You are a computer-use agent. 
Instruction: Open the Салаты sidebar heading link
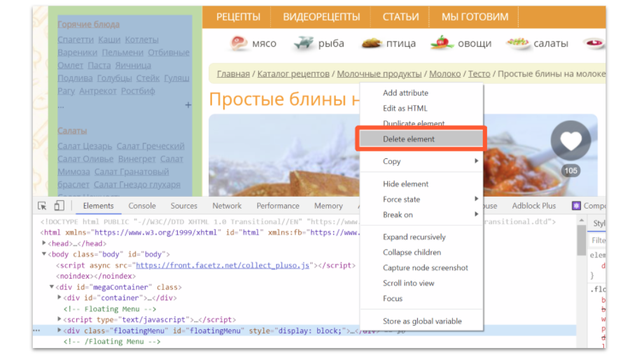tap(72, 131)
